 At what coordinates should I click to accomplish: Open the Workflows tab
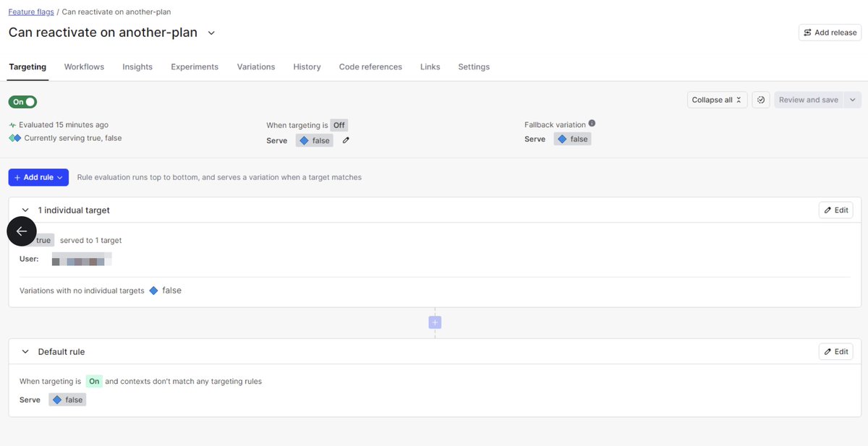[84, 67]
